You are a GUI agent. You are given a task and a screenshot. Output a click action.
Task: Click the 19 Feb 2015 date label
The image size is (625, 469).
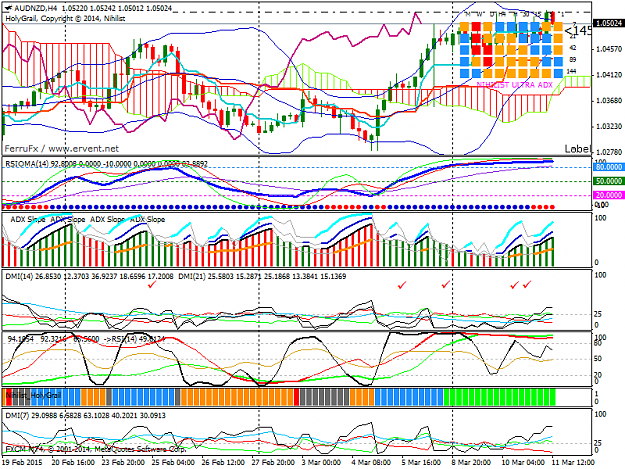tap(22, 463)
